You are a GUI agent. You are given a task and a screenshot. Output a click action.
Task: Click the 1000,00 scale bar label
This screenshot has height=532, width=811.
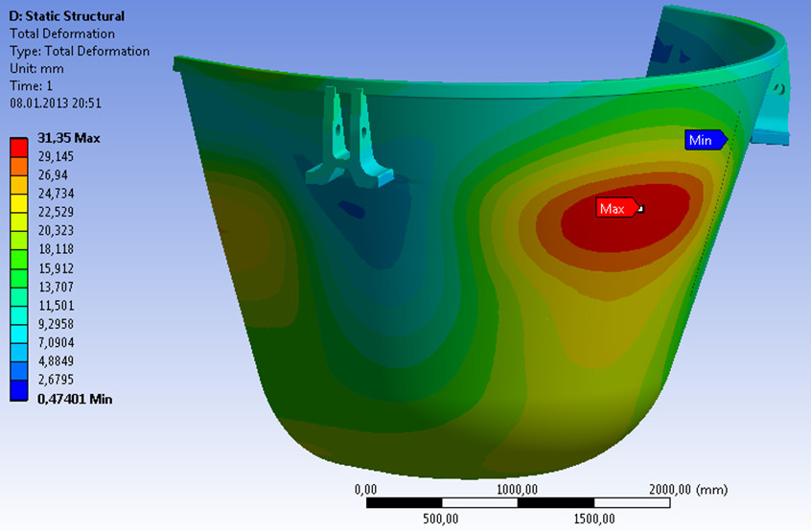pyautogui.click(x=517, y=488)
